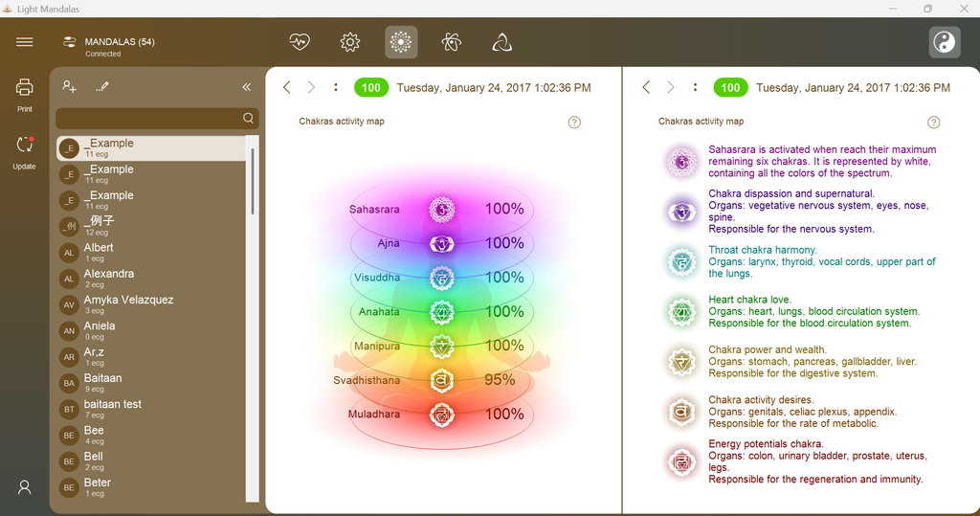Add a new person to the list
Screen dimensions: 980x516
pos(69,87)
